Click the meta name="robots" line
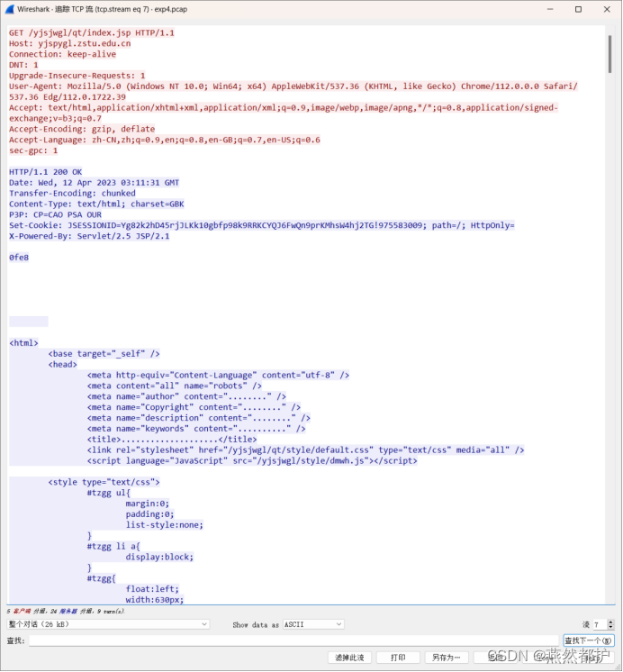623x672 pixels. point(174,386)
